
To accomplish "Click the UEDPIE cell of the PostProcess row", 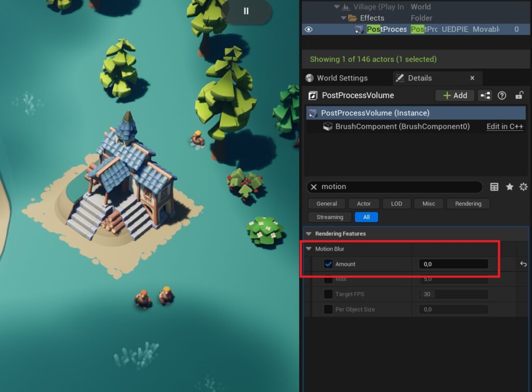I will (455, 30).
